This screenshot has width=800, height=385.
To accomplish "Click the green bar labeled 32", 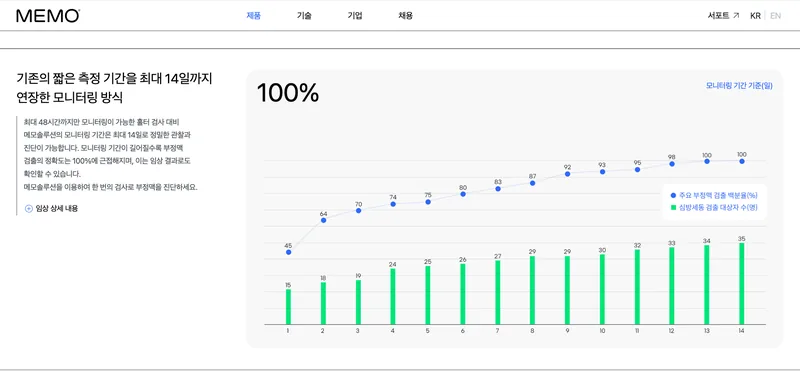I will pos(637,287).
